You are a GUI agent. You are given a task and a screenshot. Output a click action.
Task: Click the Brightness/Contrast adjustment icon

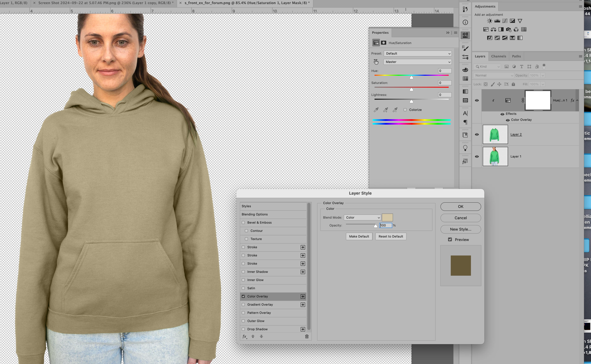489,21
